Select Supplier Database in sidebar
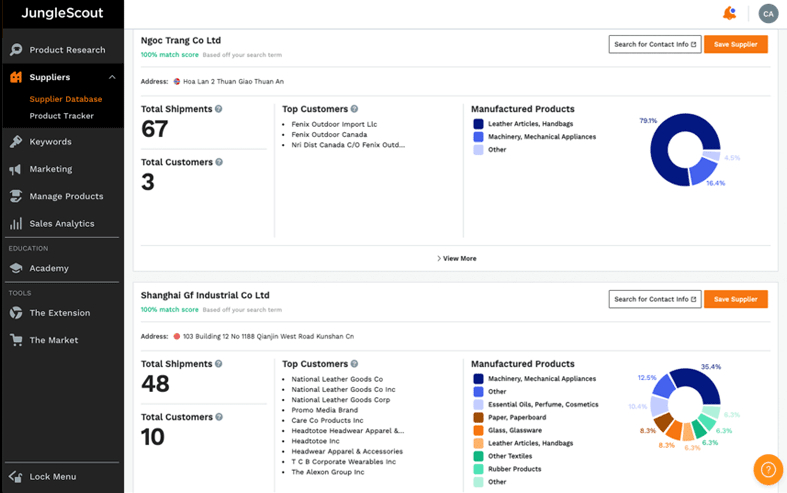Image resolution: width=787 pixels, height=493 pixels. [65, 99]
